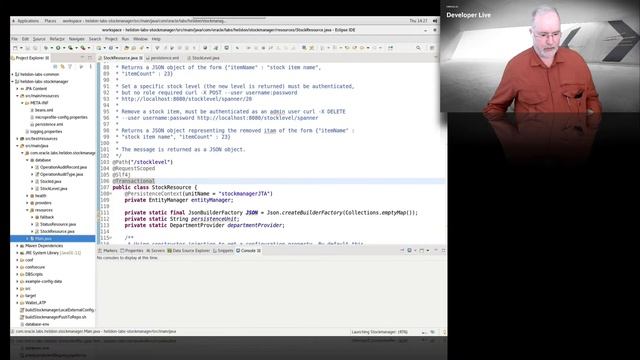Viewport: 640px width, 360px height.
Task: Switch to the StockLevel.java editor tab
Action: [205, 58]
